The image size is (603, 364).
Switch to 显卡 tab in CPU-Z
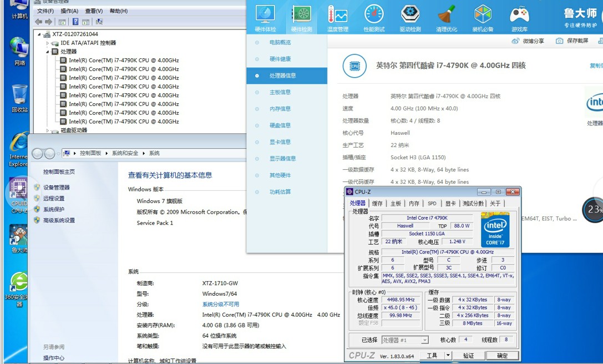click(x=450, y=203)
